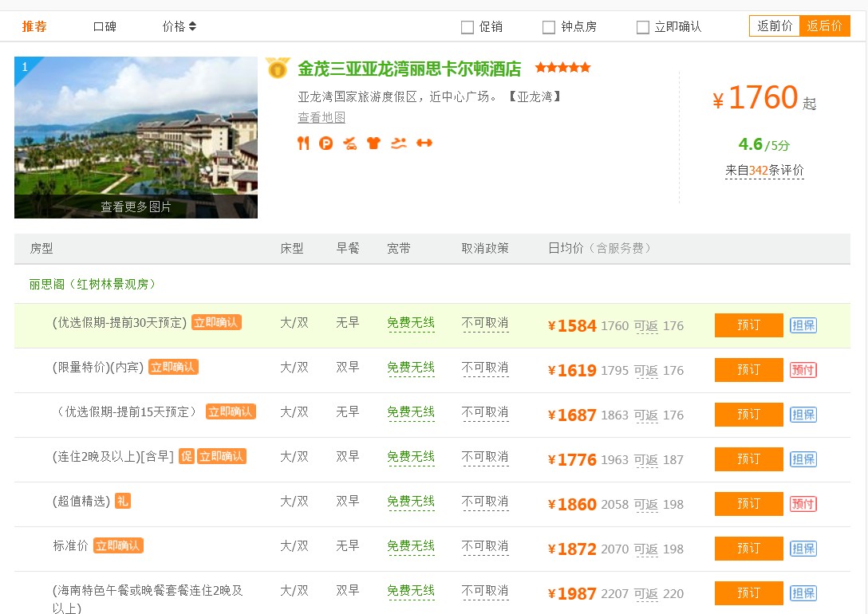Click the 礼 gift tag on 超值精选
The height and width of the screenshot is (614, 868).
(x=122, y=501)
